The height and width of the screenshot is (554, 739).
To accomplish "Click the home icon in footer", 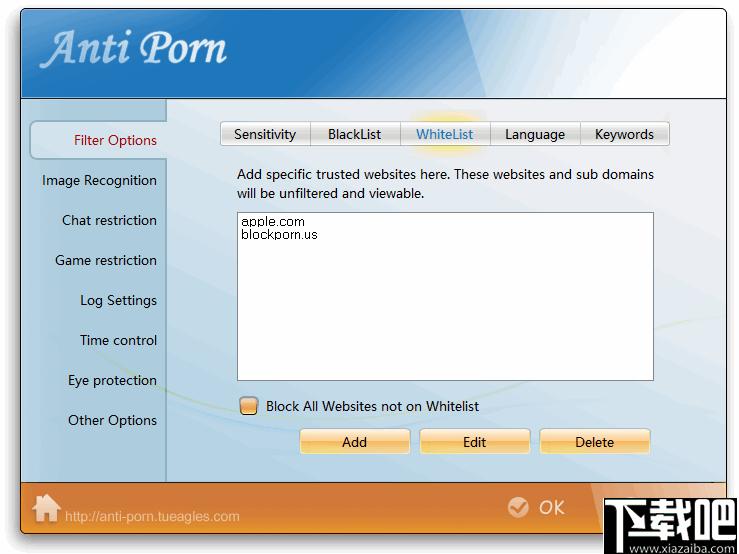I will (x=46, y=508).
